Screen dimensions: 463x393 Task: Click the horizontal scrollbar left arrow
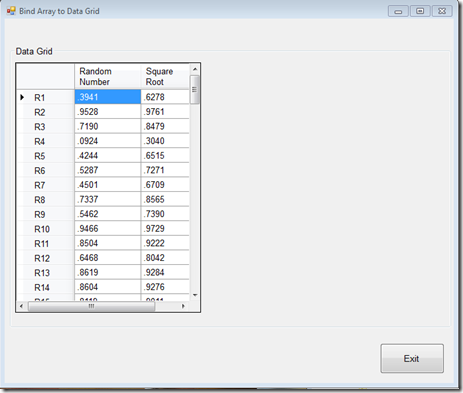point(22,306)
